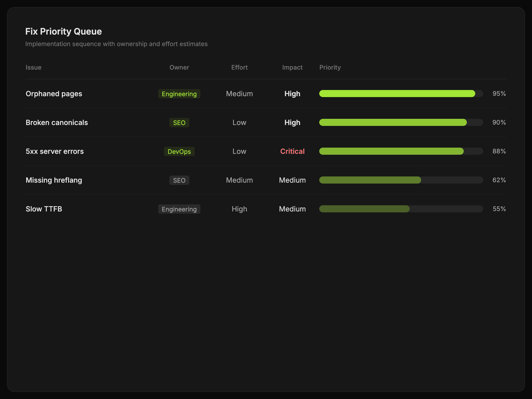This screenshot has height=399, width=532.
Task: Select the Slow TTFB issue
Action: coord(44,209)
